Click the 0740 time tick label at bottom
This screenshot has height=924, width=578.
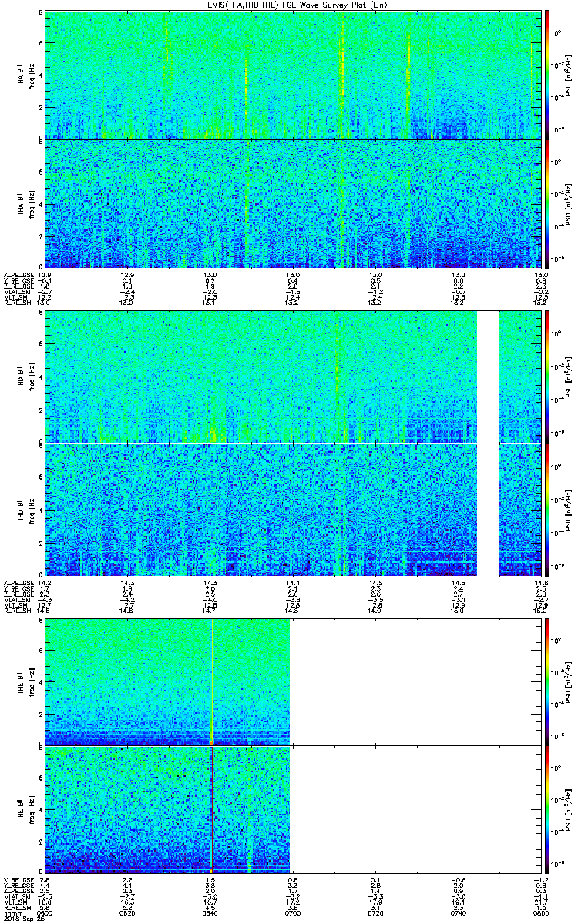click(458, 912)
